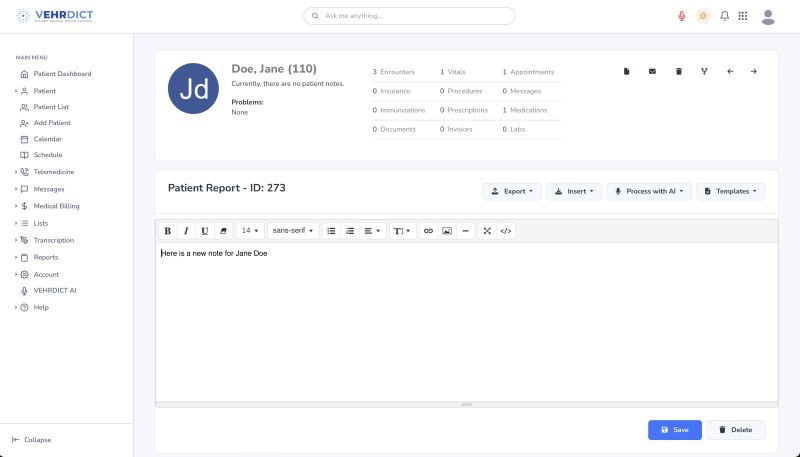Open the Templates dropdown
The height and width of the screenshot is (457, 800).
tap(731, 191)
